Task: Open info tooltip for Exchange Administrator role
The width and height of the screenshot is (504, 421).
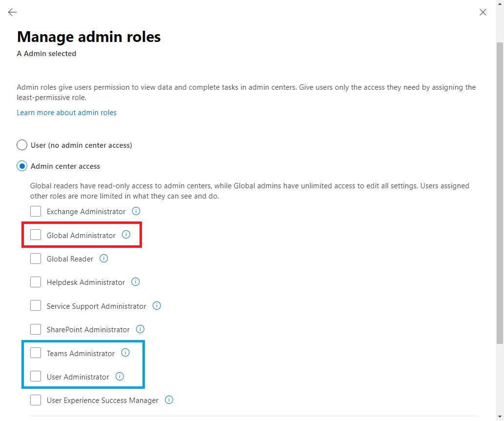Action: click(x=136, y=211)
